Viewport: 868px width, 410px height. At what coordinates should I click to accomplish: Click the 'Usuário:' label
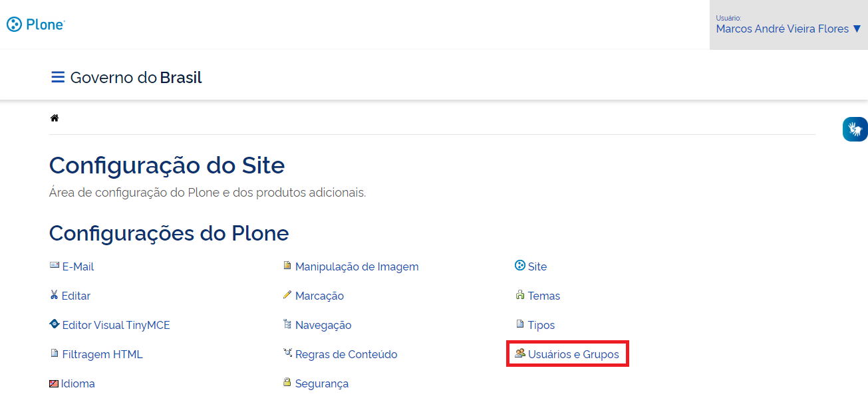pyautogui.click(x=728, y=18)
